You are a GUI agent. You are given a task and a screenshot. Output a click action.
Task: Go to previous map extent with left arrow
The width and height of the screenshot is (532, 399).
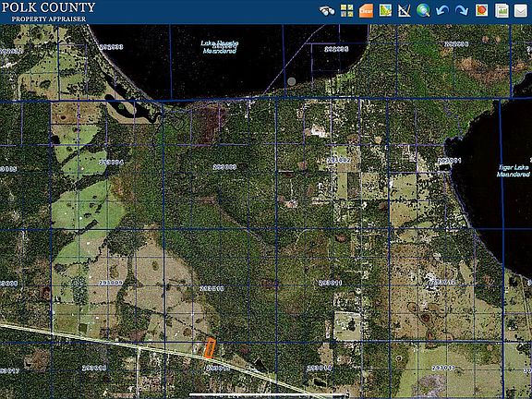442,10
